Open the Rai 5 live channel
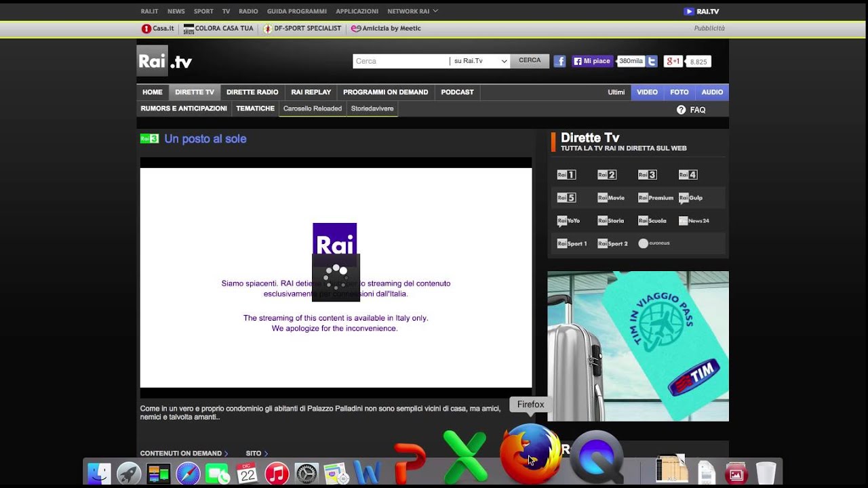This screenshot has width=868, height=488. 566,198
